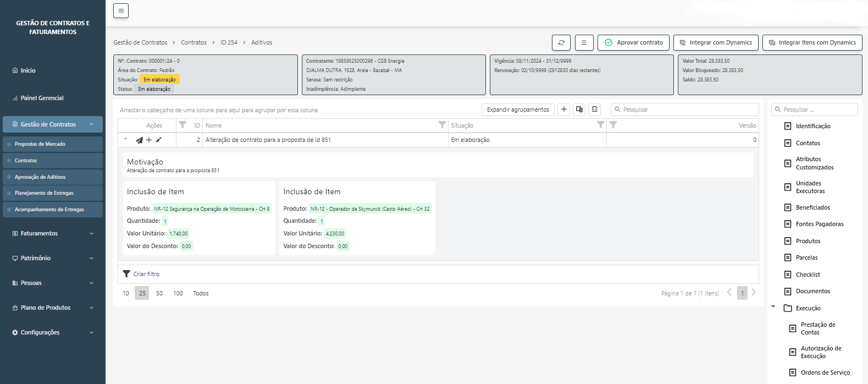Image resolution: width=868 pixels, height=384 pixels.
Task: Click the Criar filtro funnel link
Action: point(141,274)
